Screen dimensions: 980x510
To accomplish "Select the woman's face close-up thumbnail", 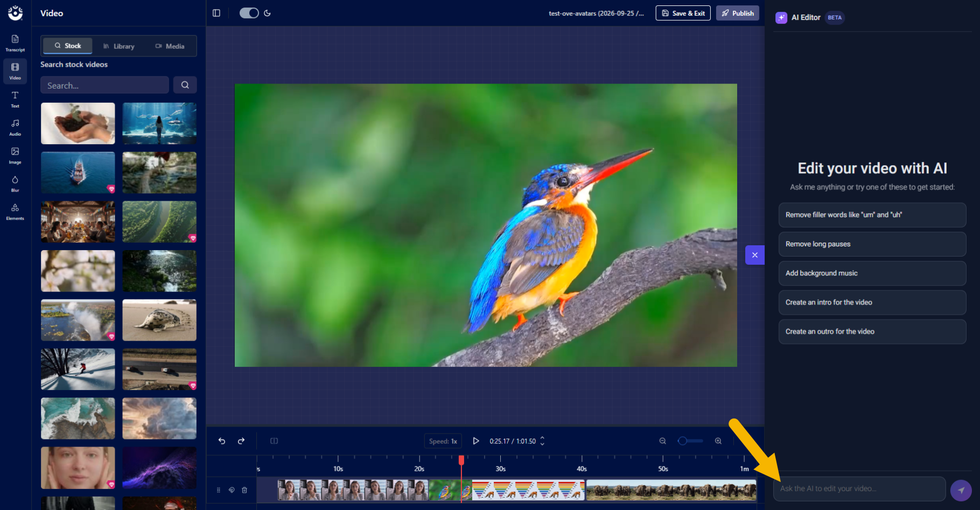I will (x=78, y=467).
